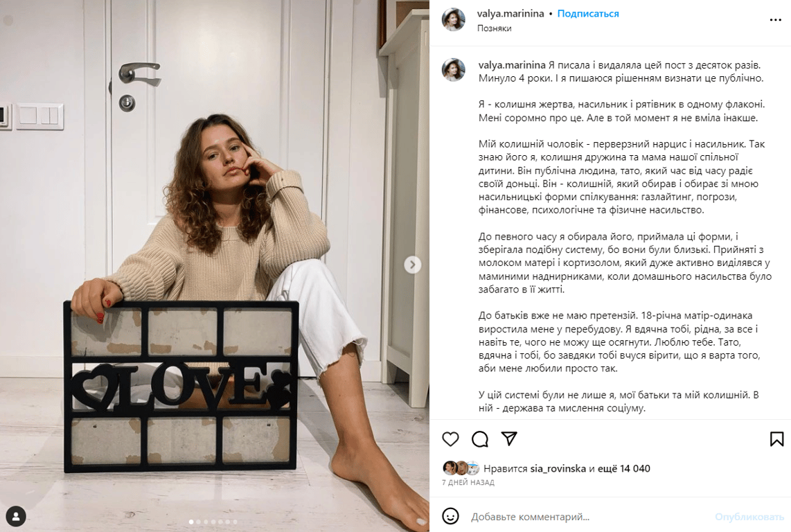View list of ещё 14 040 likes
791x532 pixels.
[x=624, y=468]
